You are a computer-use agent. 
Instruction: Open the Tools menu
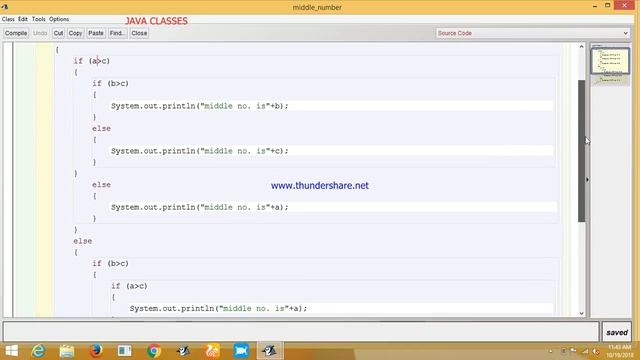[39, 19]
